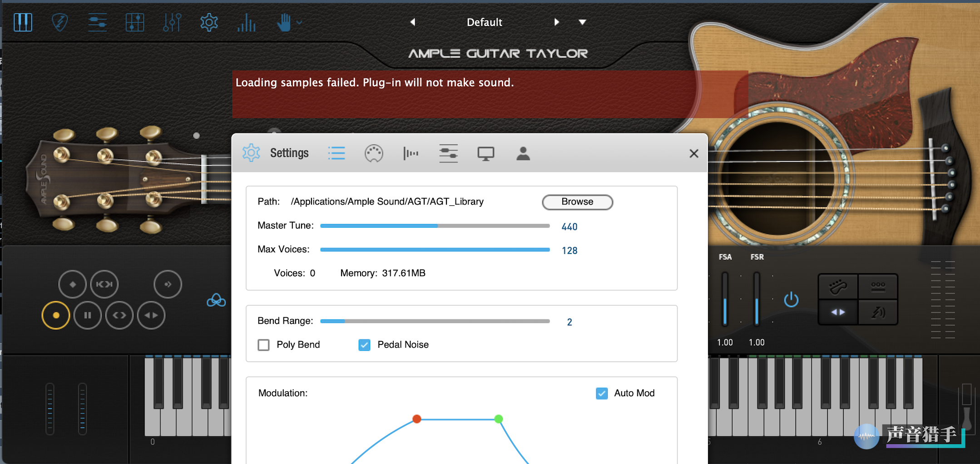Click the Browse button for library path
Viewport: 980px width, 464px height.
[x=577, y=202]
